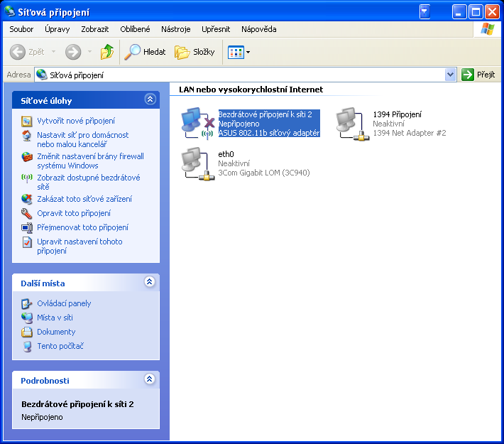Open Ovládací panely link
The width and height of the screenshot is (504, 444).
(x=64, y=303)
